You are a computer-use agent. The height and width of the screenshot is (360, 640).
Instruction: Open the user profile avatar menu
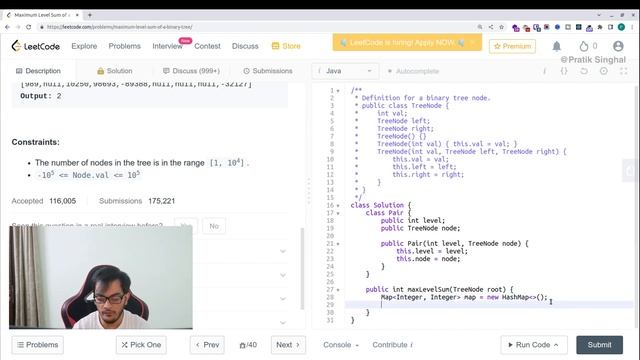(x=618, y=46)
